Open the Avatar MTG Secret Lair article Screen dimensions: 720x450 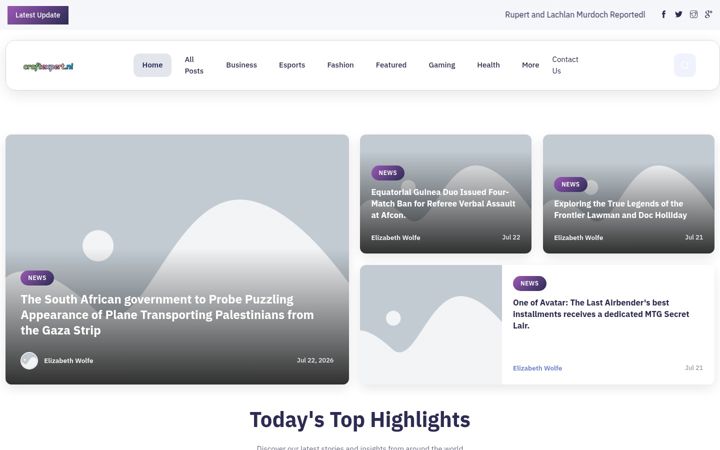point(601,314)
